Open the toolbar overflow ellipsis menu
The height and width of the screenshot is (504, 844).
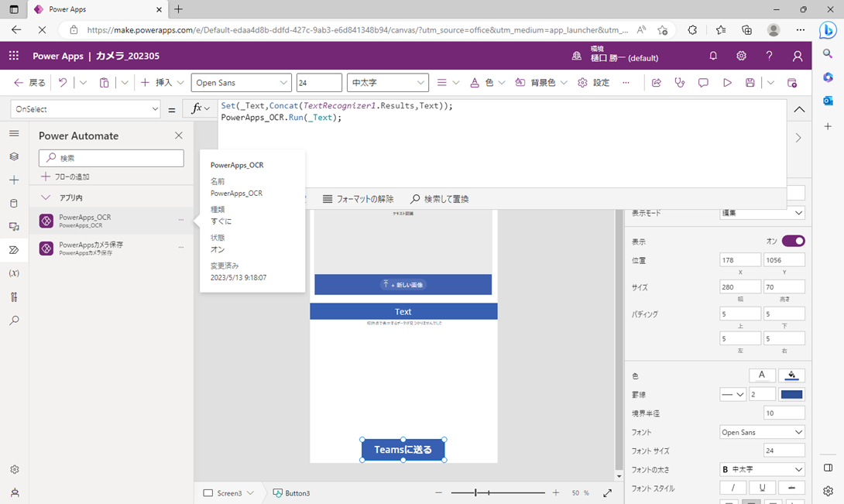(626, 82)
